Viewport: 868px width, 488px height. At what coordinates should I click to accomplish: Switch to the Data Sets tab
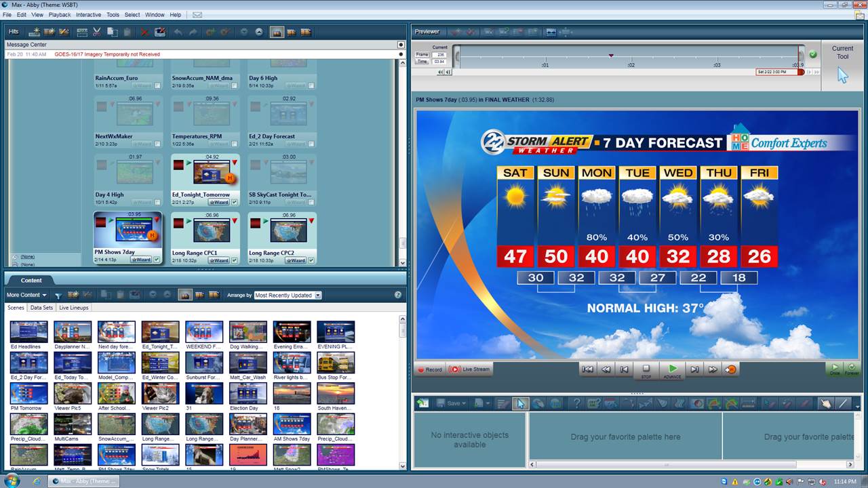click(x=41, y=308)
